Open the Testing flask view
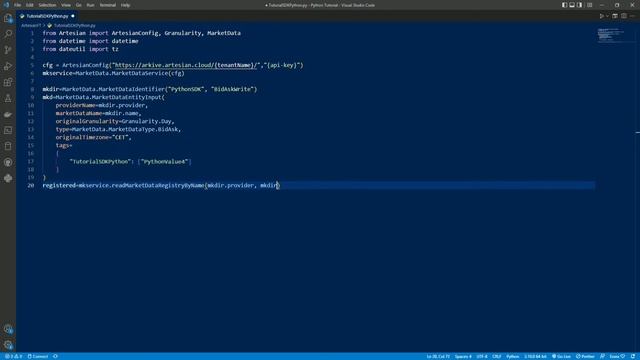Viewport: 640px width, 360px height. 8,98
